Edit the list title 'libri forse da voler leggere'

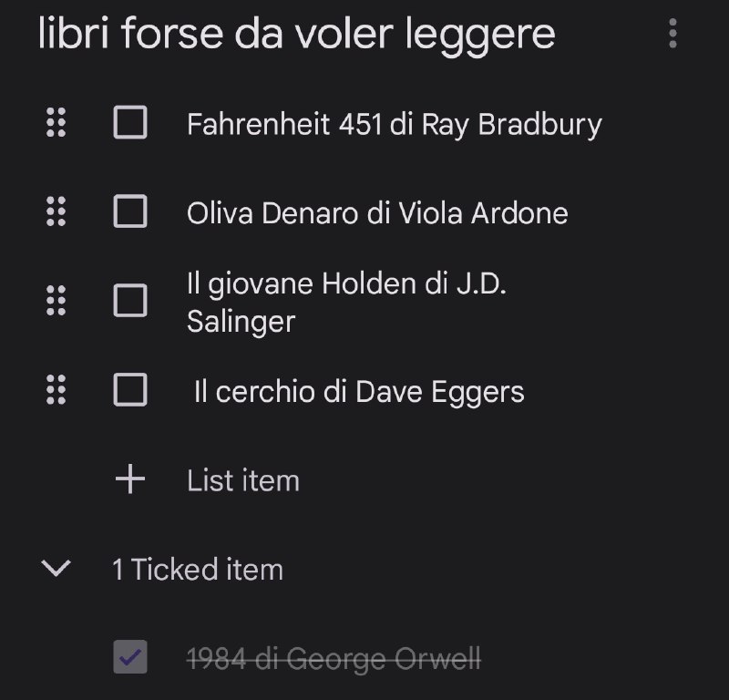pos(296,35)
